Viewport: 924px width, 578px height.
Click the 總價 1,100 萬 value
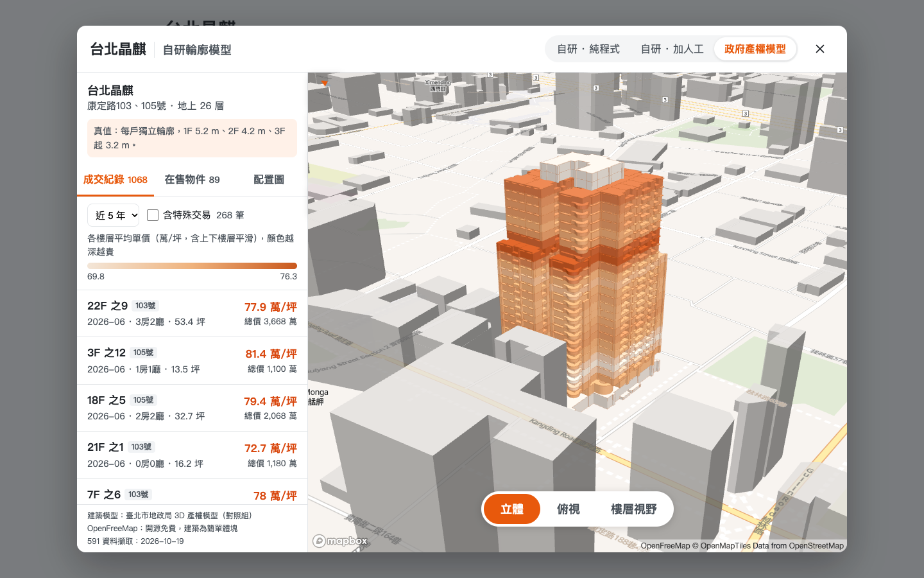coord(272,369)
